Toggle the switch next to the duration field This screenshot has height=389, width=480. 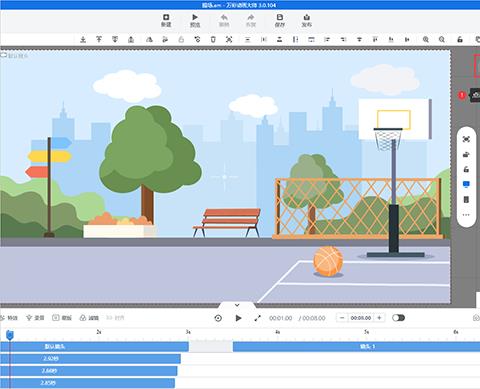398,318
